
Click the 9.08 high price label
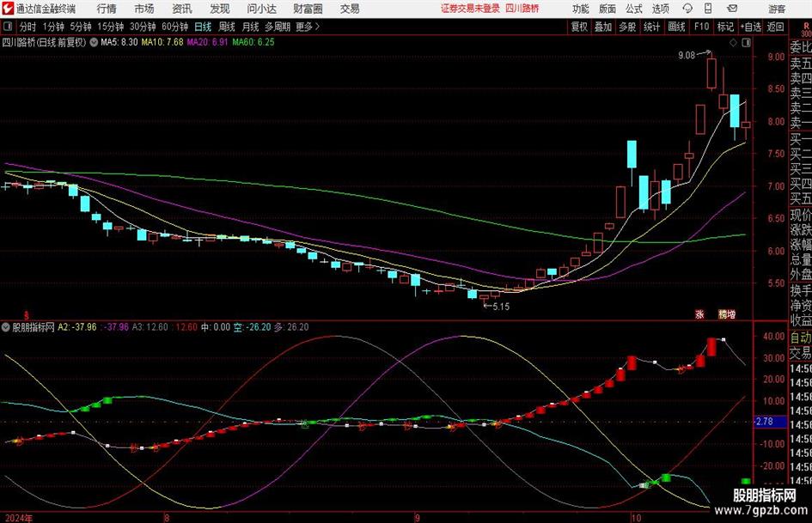coord(687,55)
